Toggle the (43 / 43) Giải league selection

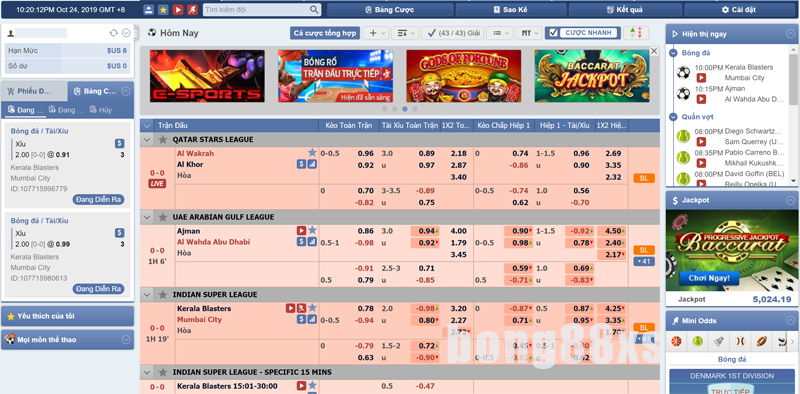(454, 33)
